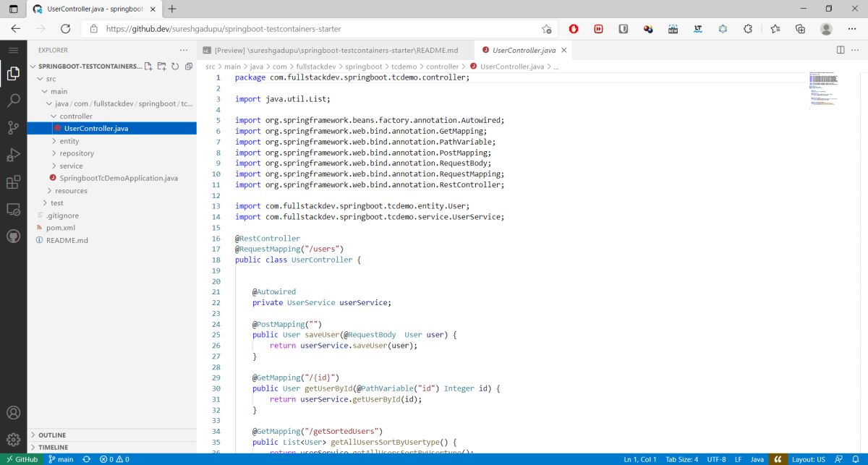Viewport: 868px width, 465px height.
Task: Open the browser Favorites list
Action: 775,29
